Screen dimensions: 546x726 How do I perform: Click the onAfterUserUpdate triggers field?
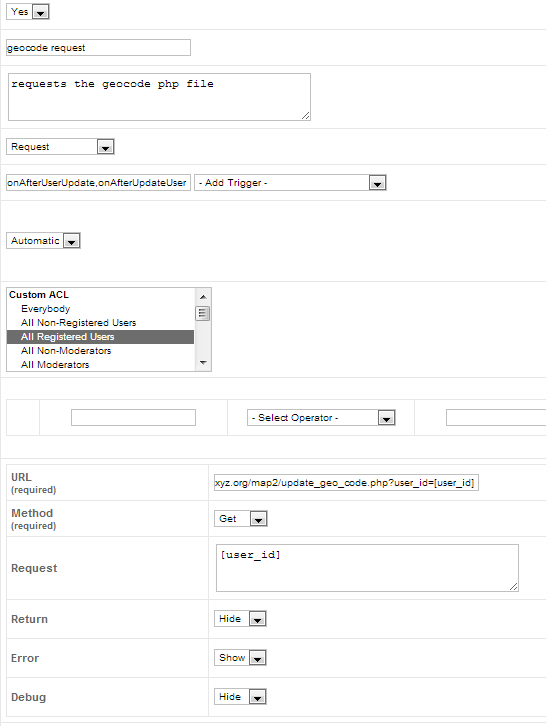coord(98,182)
